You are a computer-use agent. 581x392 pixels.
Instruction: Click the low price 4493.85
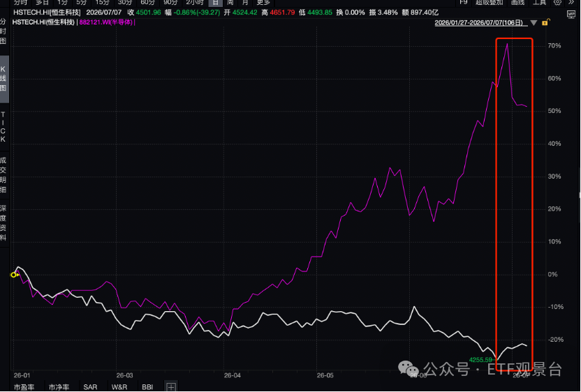tap(320, 13)
